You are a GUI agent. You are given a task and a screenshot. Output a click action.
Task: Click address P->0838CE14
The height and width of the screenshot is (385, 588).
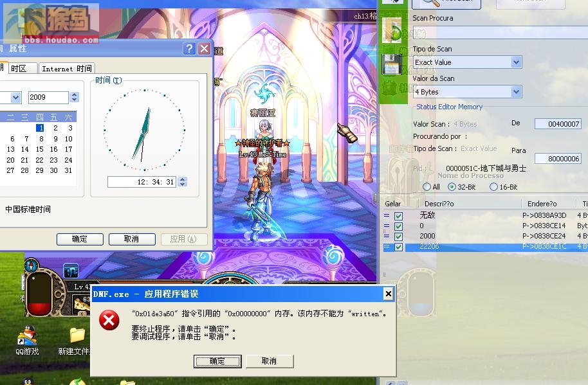544,226
